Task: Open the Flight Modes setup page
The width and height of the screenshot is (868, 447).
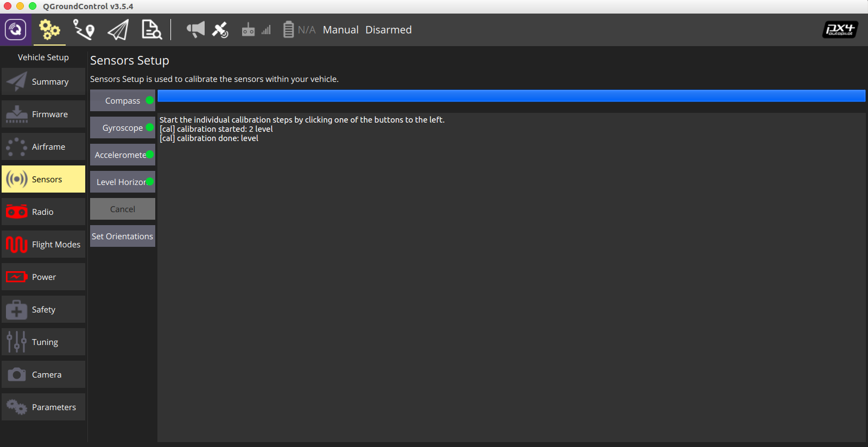Action: coord(43,244)
